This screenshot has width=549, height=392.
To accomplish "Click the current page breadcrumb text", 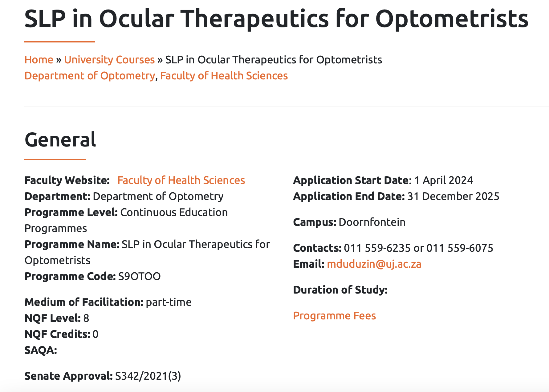I will 274,60.
